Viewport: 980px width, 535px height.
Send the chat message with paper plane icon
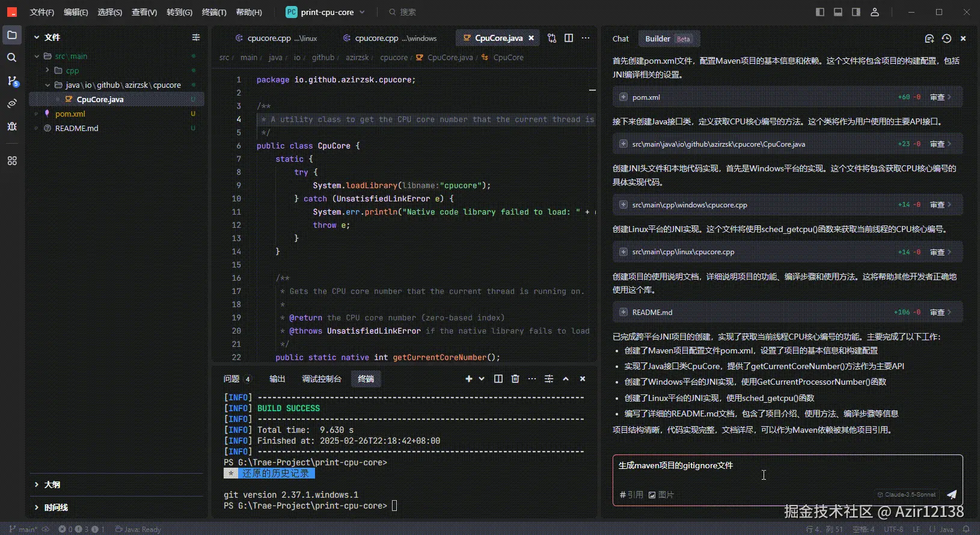pos(952,495)
